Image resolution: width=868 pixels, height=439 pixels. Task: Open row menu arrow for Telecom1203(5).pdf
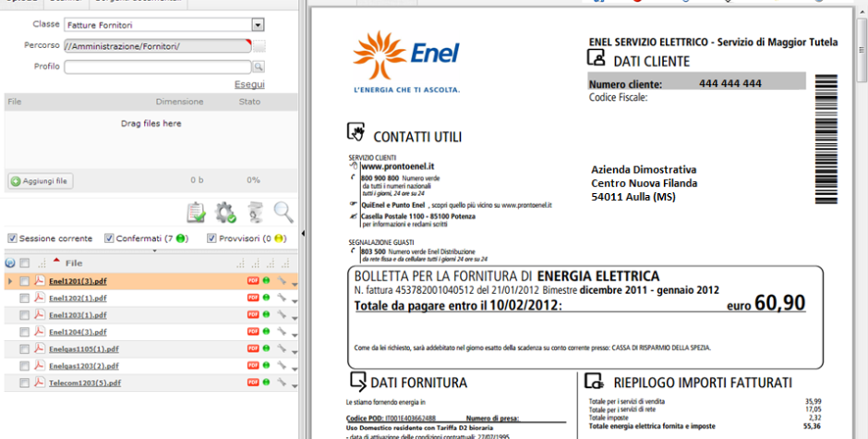[x=295, y=385]
